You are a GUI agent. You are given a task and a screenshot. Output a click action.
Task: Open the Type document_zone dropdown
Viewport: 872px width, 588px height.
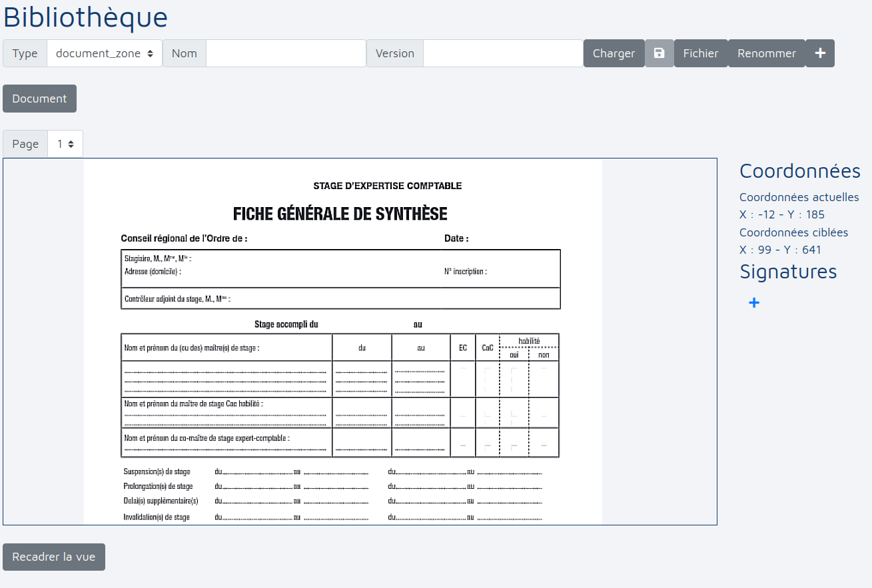click(105, 53)
